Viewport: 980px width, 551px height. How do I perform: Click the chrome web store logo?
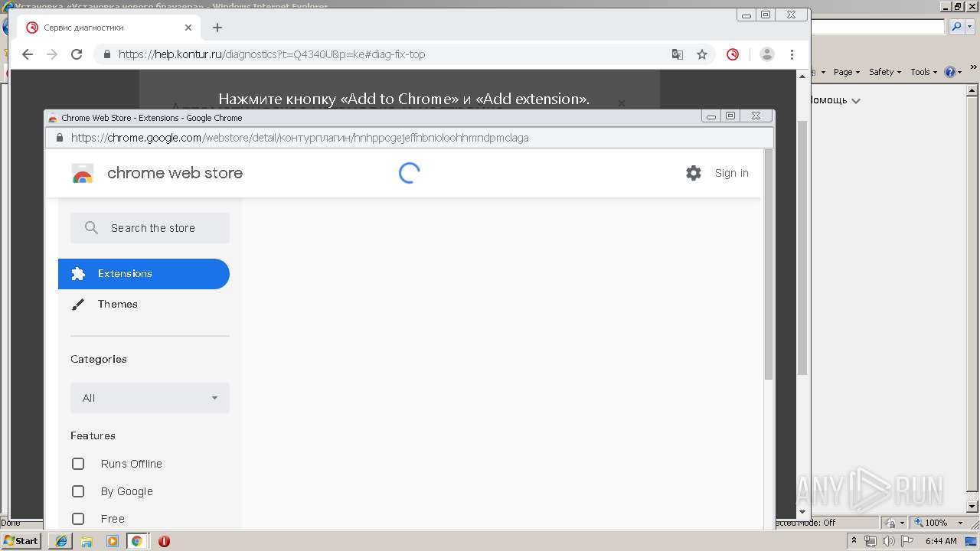coord(157,173)
